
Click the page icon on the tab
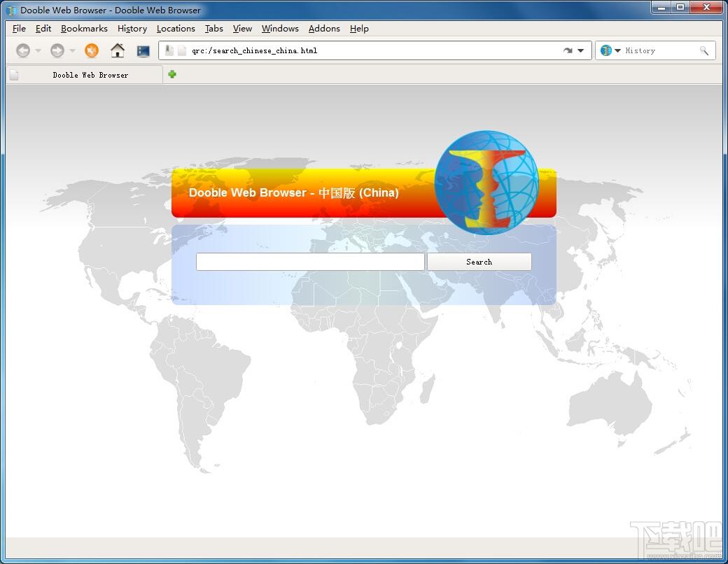[14, 75]
